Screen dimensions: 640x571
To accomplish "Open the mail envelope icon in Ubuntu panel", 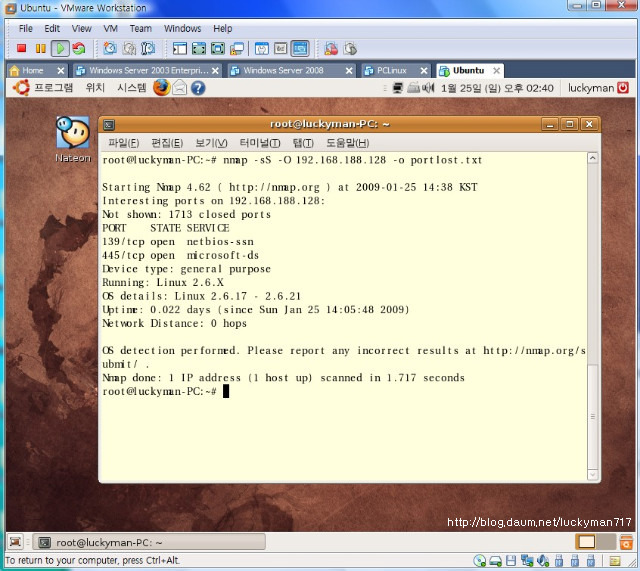I will (180, 88).
